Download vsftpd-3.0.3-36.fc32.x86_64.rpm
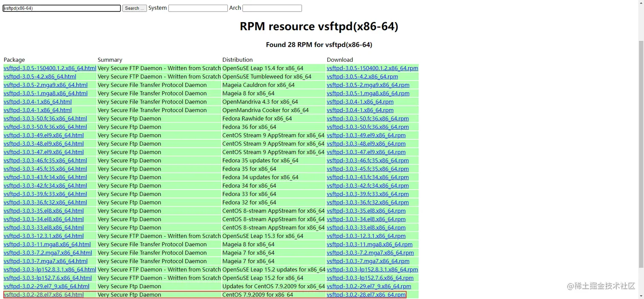This screenshot has width=644, height=299. point(368,202)
